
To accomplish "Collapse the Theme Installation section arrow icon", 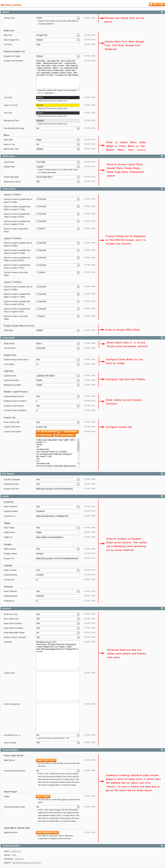I will click(162, 750).
